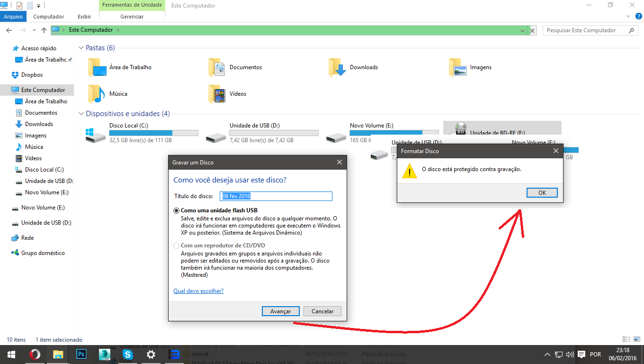Viewport: 644px width, 364px height.
Task: Open Opera from the taskbar
Action: [35, 355]
